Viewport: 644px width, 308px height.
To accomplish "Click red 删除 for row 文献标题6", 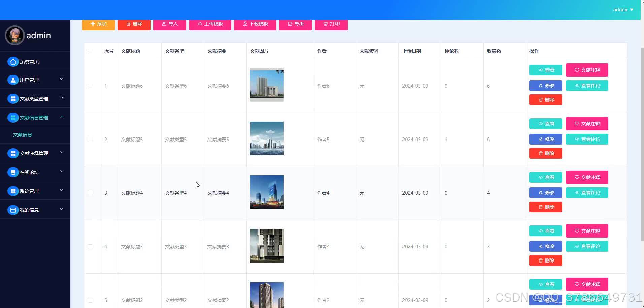I will [546, 100].
